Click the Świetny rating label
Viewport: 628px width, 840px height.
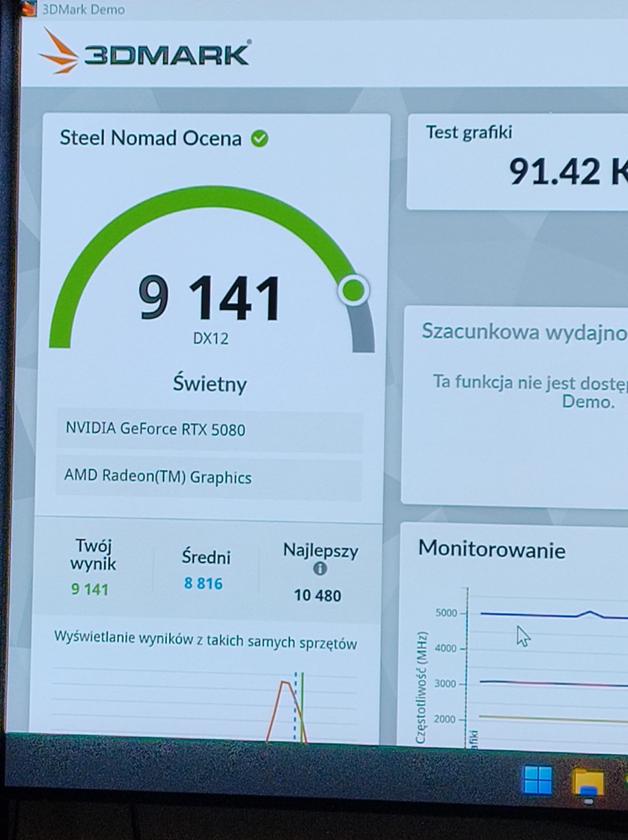point(210,384)
